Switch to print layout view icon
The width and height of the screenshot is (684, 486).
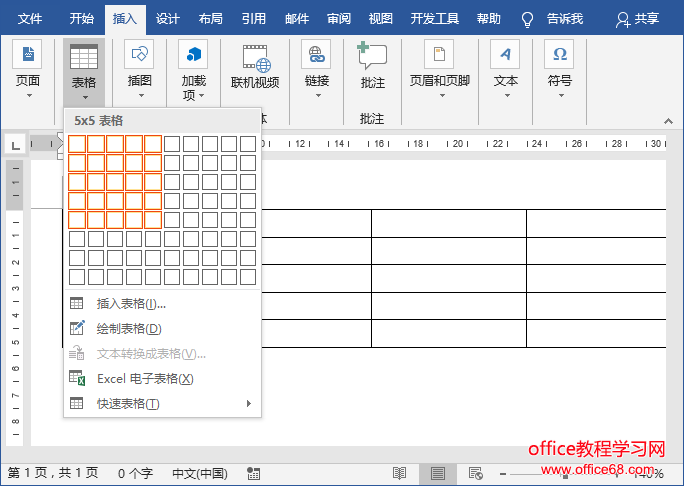coord(438,473)
